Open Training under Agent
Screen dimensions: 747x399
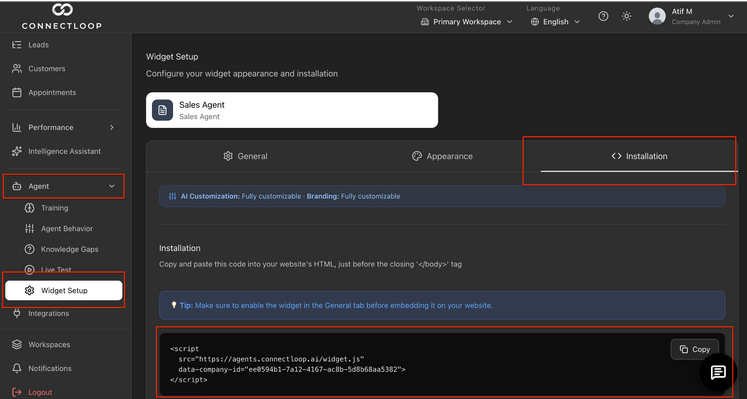(54, 208)
